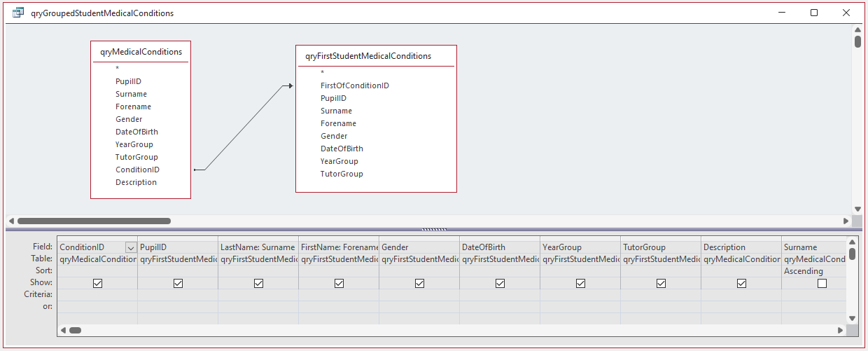Click the Ascending sort cell under Surname

tap(814, 271)
